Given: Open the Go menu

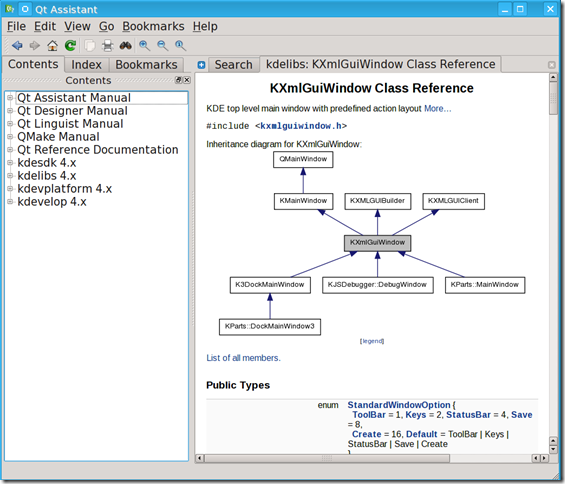Looking at the screenshot, I should click(x=106, y=26).
